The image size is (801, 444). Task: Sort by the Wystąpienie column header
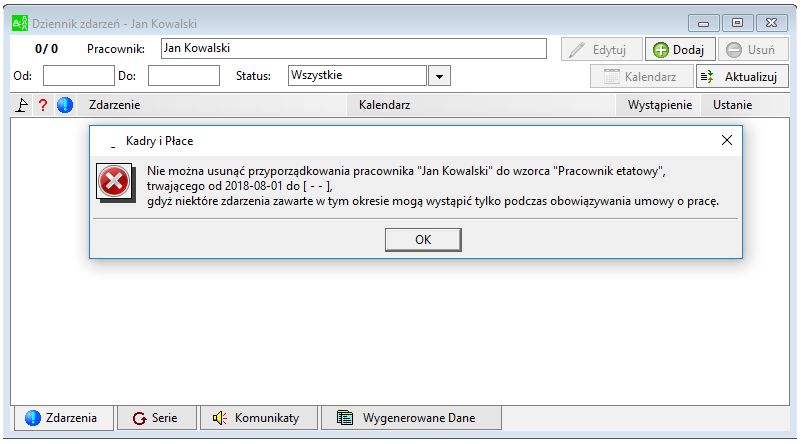pos(658,105)
